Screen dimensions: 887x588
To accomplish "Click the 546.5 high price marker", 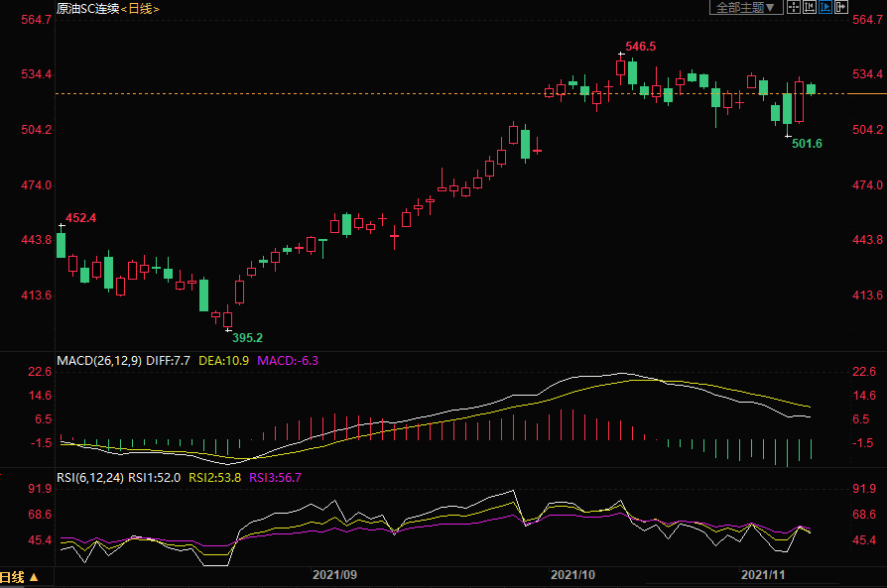I will click(x=638, y=47).
